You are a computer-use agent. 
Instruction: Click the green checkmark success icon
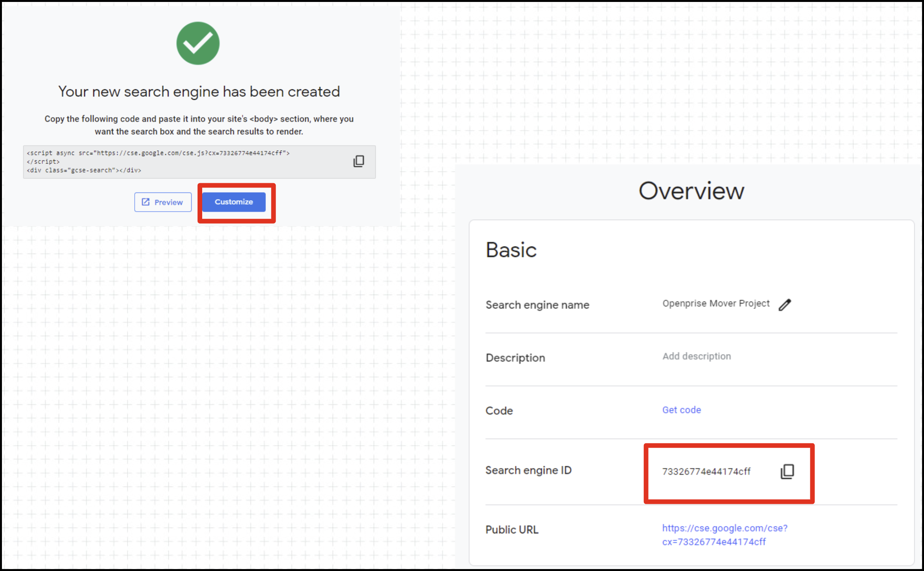pos(198,43)
